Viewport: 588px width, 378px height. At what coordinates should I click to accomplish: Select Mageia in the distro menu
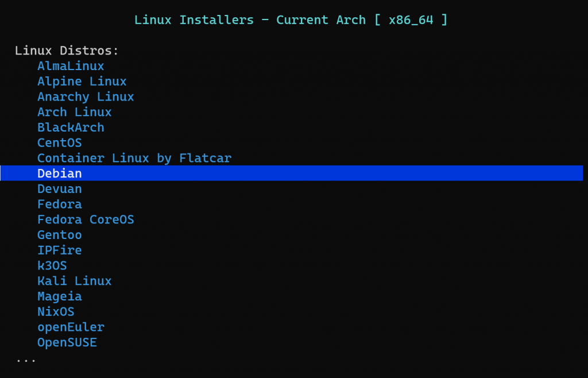[59, 296]
